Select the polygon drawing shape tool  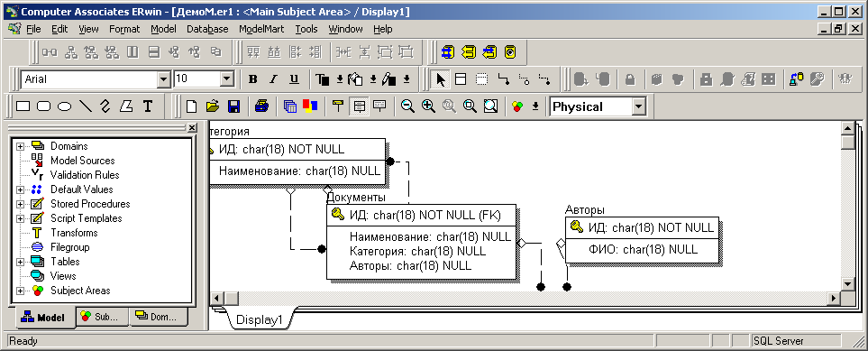coord(127,106)
